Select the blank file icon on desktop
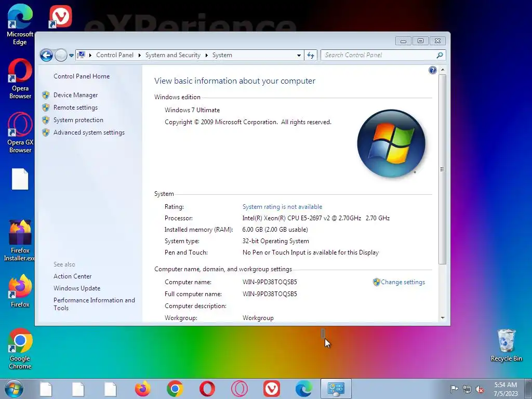This screenshot has width=532, height=399. (20, 179)
